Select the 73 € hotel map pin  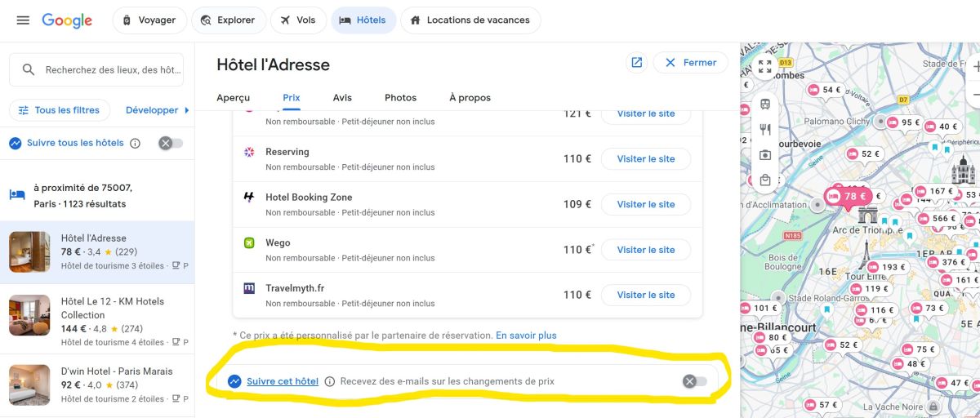[x=929, y=308]
